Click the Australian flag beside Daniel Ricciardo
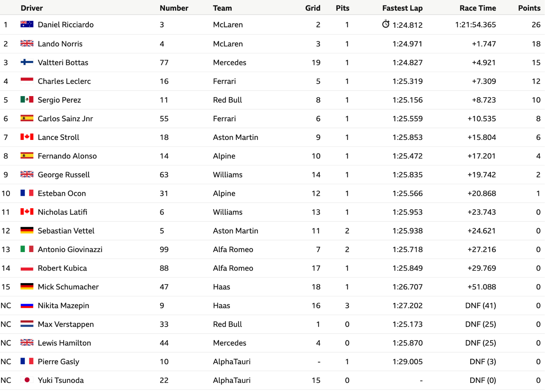This screenshot has width=548, height=392. (27, 24)
